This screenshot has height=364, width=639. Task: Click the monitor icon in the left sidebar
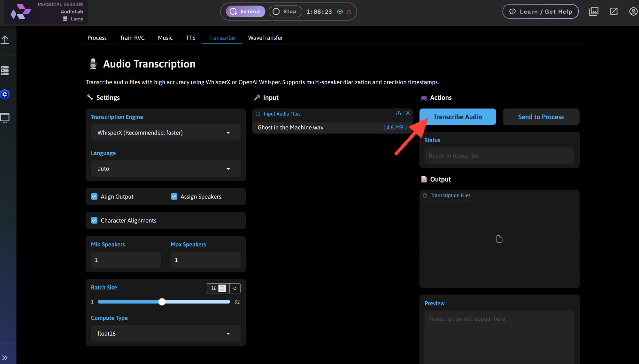pos(5,118)
